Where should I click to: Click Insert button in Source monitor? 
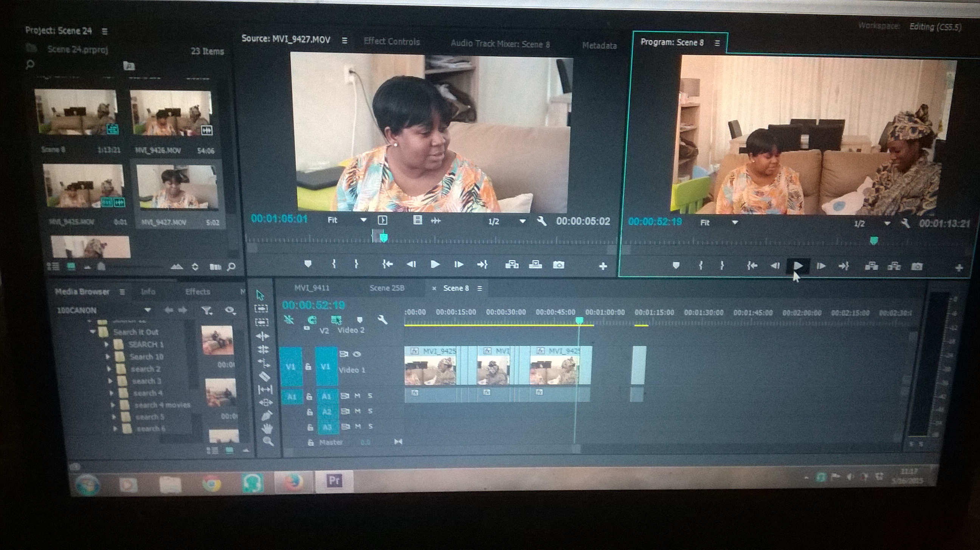(512, 264)
